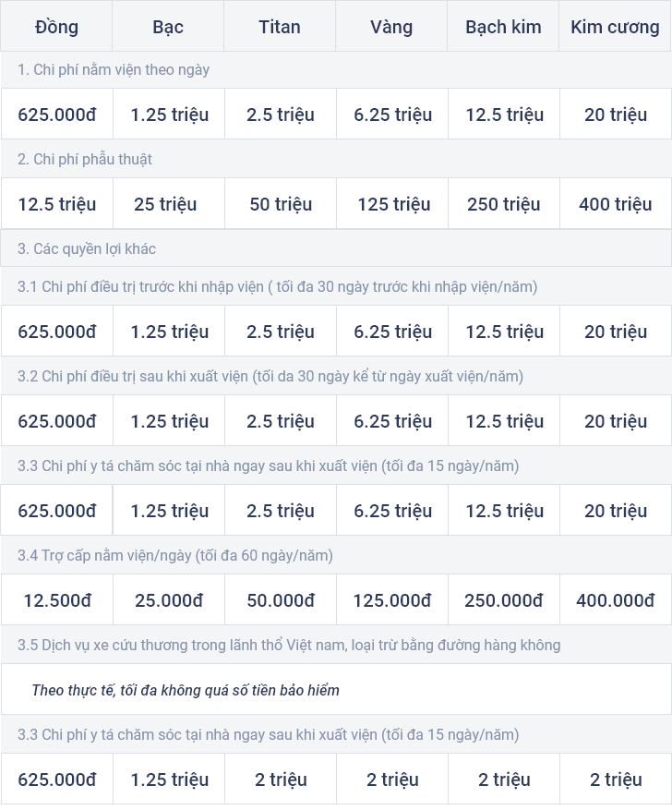Screen dimensions: 672x810
Task: Click the '3.2 Chi phí điều trị sau khi xuất viện' label
Action: 270,376
